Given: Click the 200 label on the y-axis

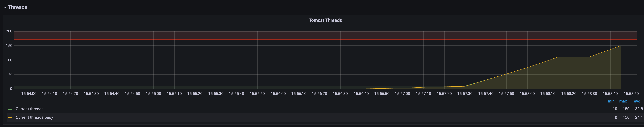Looking at the screenshot, I should click(9, 31).
